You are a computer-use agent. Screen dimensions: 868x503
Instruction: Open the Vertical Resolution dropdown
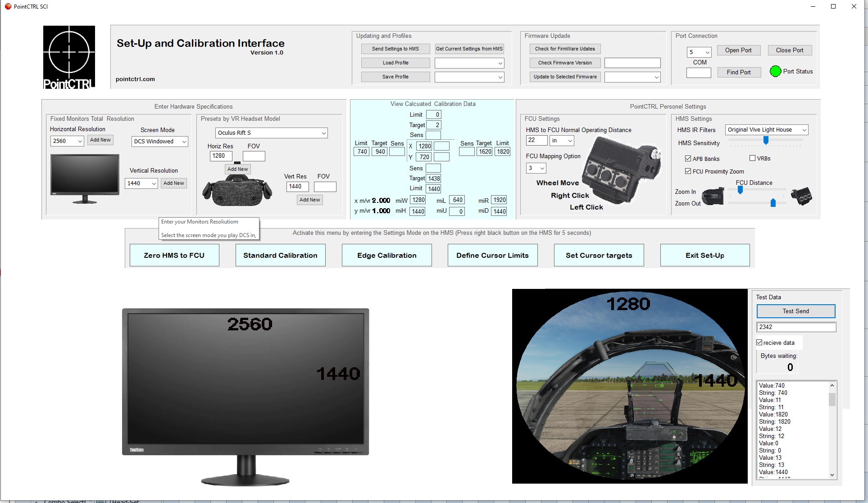(141, 183)
